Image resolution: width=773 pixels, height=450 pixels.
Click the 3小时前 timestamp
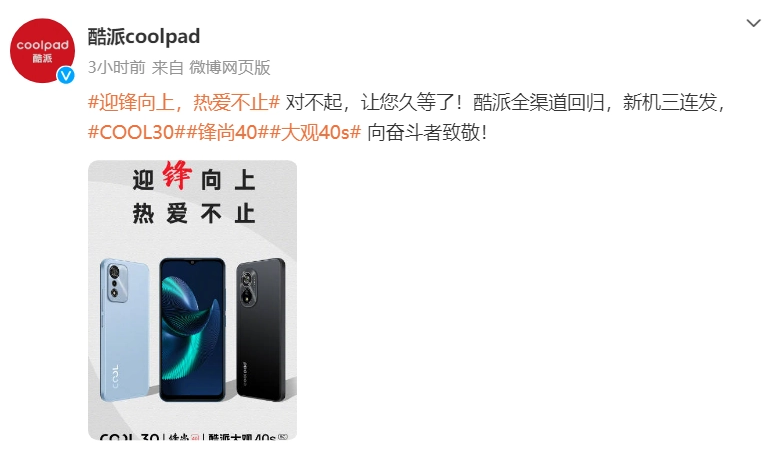pyautogui.click(x=116, y=68)
